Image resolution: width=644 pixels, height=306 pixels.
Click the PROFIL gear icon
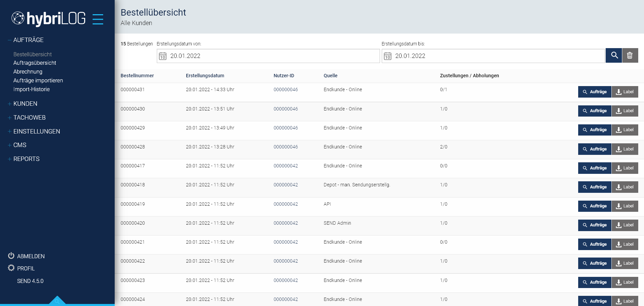[x=11, y=268]
